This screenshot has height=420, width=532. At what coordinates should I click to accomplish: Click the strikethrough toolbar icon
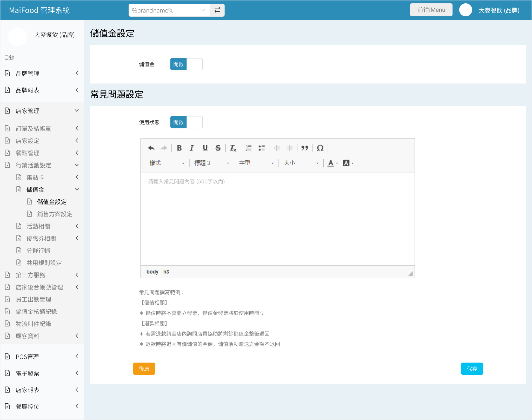(x=218, y=148)
